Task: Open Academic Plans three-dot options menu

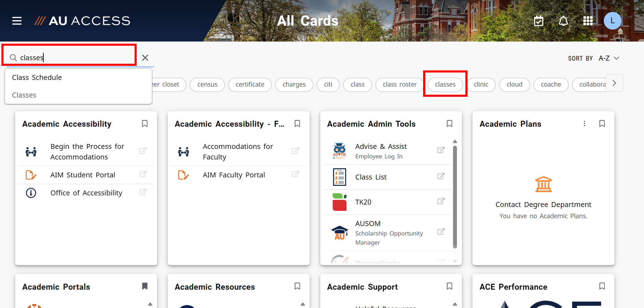Action: click(584, 124)
